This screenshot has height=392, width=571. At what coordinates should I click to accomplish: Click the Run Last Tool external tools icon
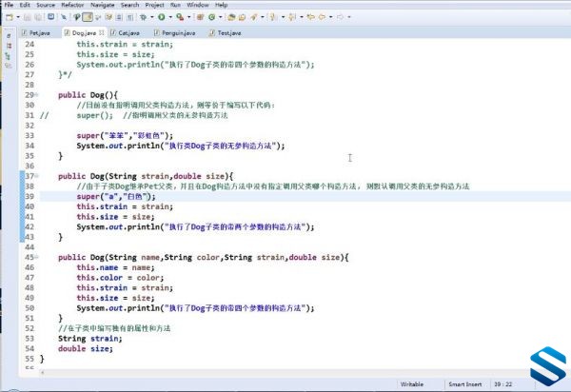tap(180, 17)
